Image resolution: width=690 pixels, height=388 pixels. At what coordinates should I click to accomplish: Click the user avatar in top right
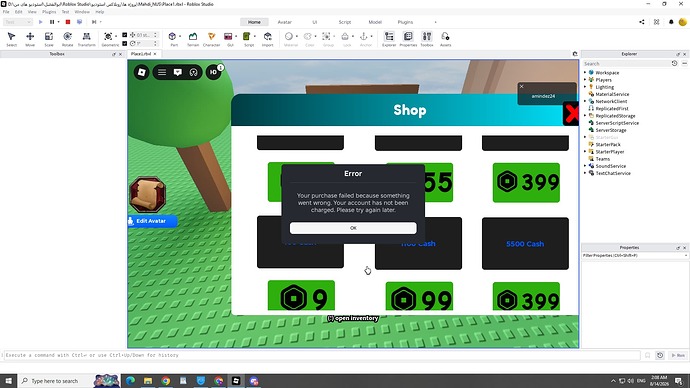point(683,22)
